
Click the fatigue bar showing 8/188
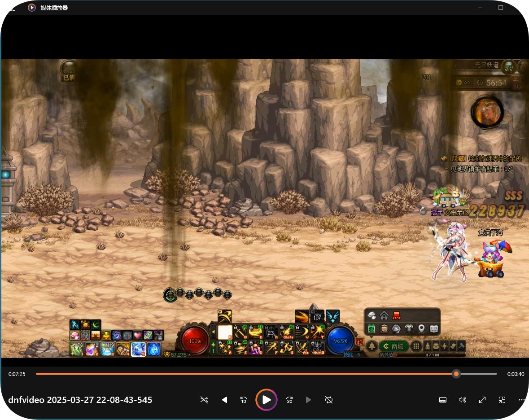pyautogui.click(x=430, y=355)
